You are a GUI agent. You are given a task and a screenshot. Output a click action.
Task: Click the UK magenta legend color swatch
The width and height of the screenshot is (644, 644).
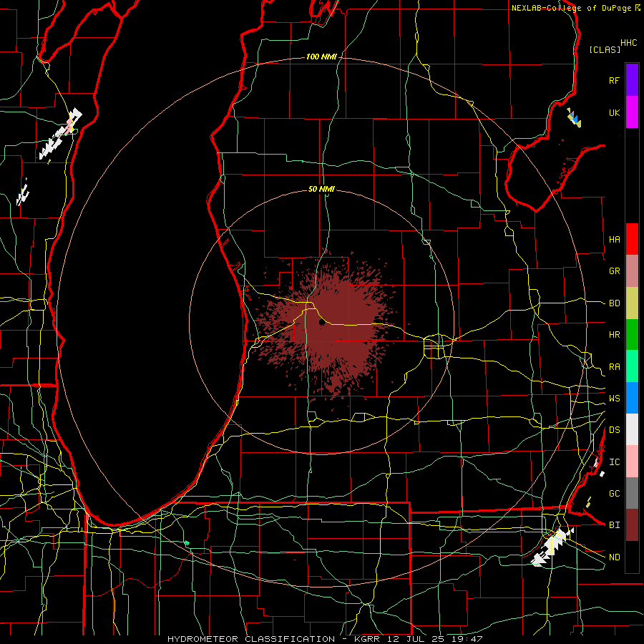click(x=632, y=112)
